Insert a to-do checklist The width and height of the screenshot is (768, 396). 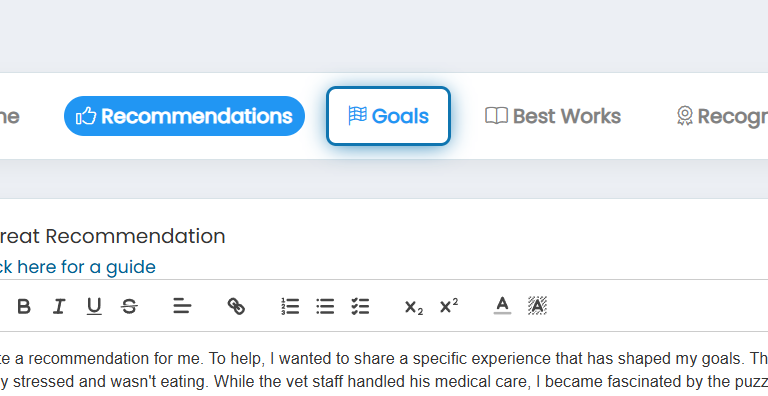[360, 306]
